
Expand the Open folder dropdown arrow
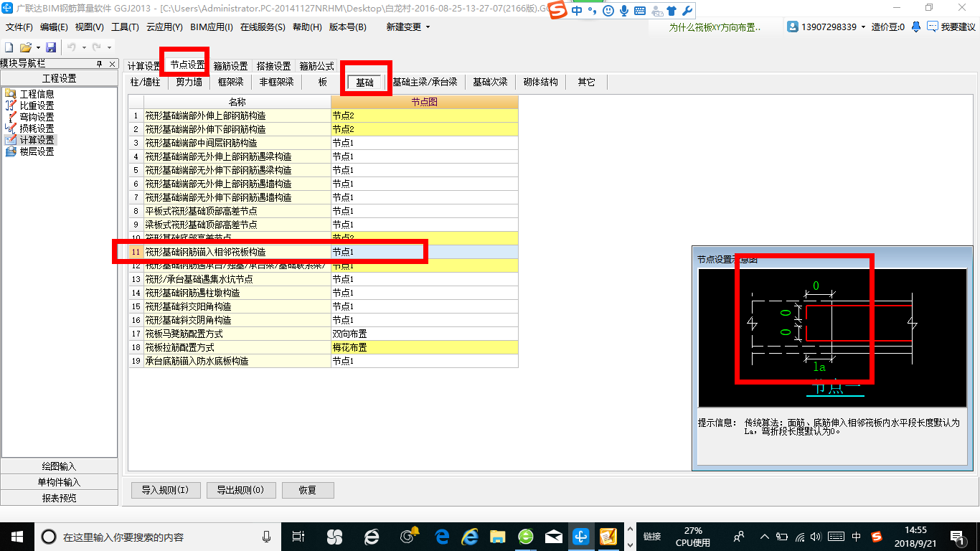click(x=37, y=47)
